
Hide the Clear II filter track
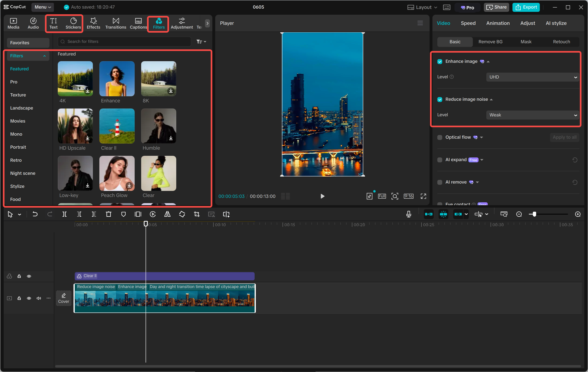pyautogui.click(x=29, y=276)
